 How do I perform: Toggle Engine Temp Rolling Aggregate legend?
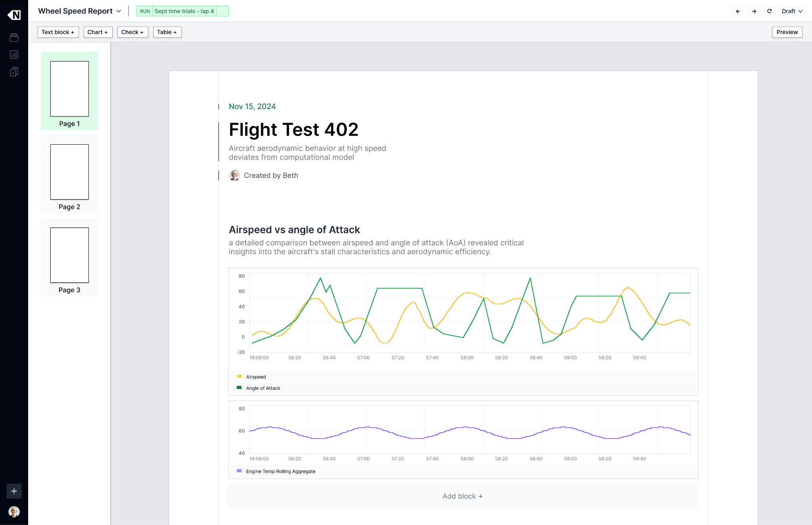(x=280, y=471)
